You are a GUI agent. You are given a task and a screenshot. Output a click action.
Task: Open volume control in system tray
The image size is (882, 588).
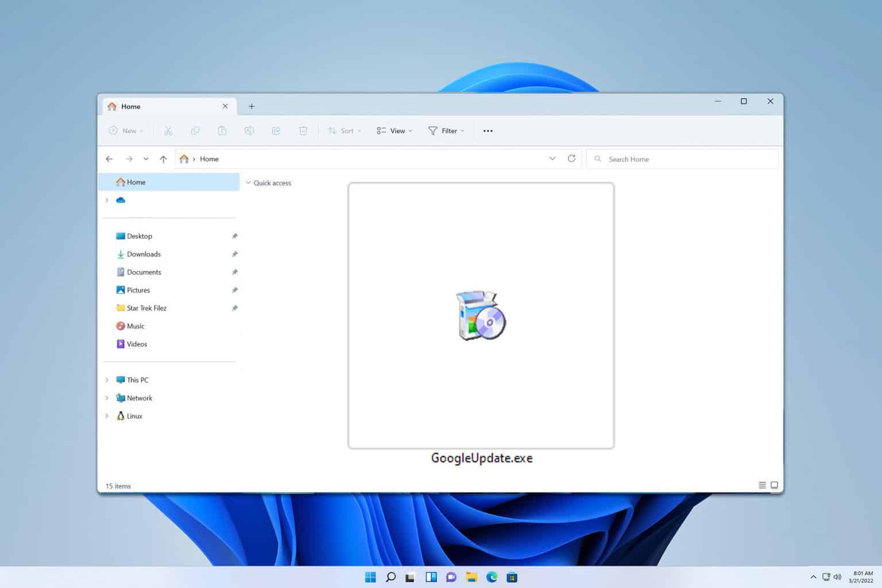tap(837, 577)
